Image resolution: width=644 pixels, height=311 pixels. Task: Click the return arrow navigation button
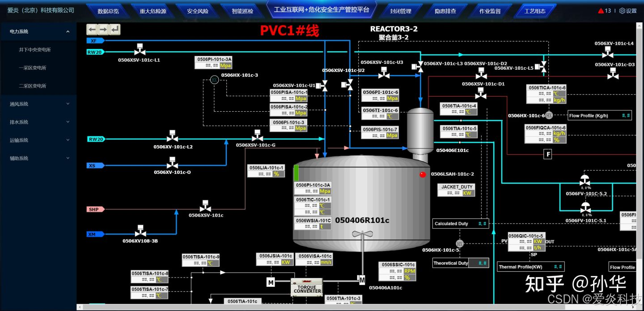click(115, 29)
